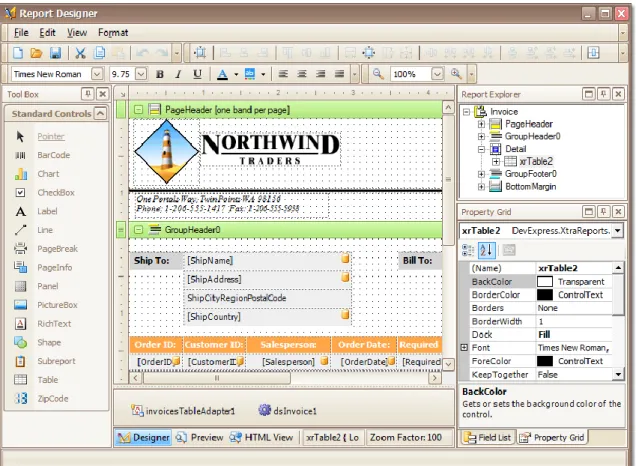Collapse the GroupHeader0 band
The height and width of the screenshot is (466, 636).
point(138,230)
